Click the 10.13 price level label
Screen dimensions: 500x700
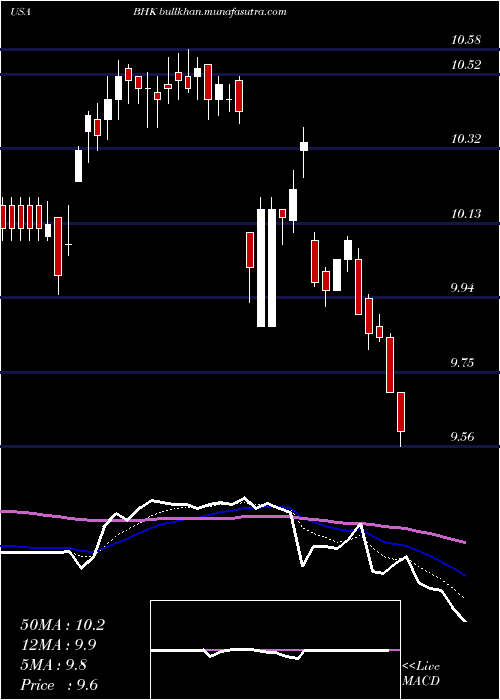pos(466,214)
